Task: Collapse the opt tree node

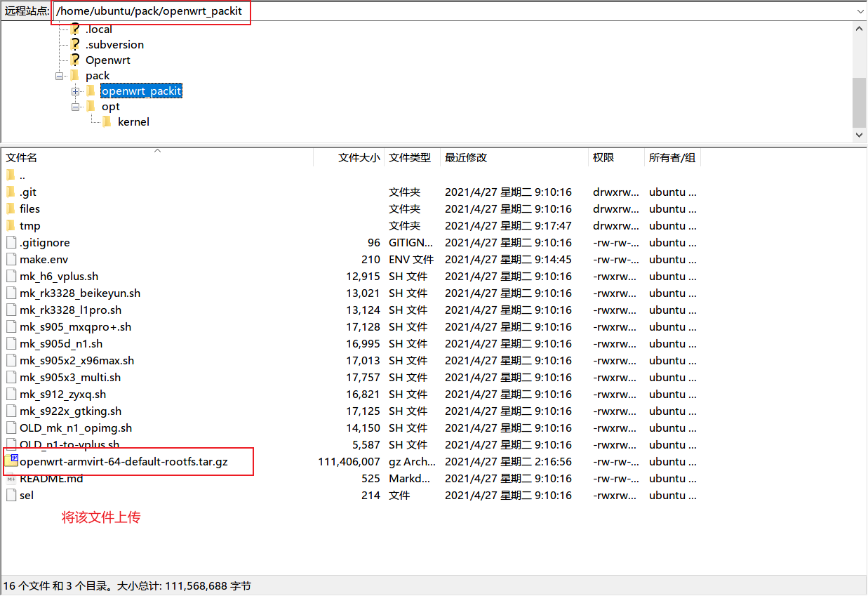Action: [76, 107]
